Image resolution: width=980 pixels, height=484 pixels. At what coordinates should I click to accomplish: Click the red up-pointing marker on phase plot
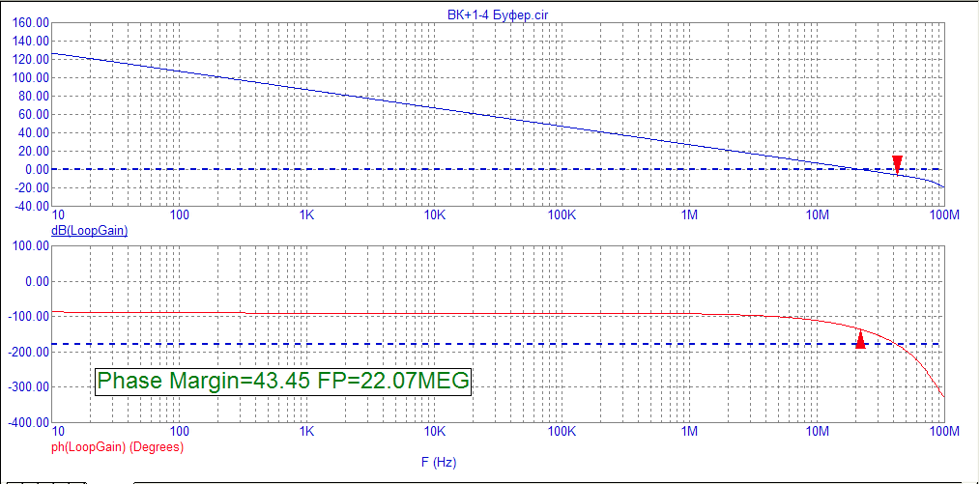[860, 339]
